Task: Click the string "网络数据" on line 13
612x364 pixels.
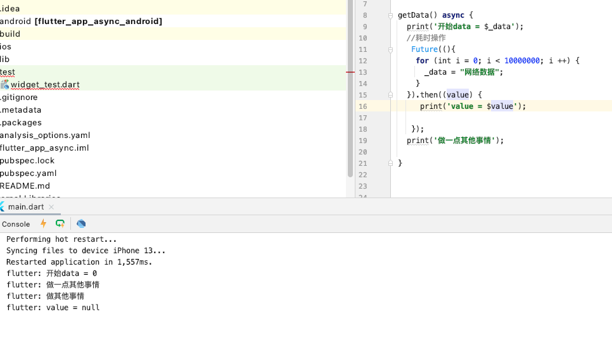Action: pos(480,72)
